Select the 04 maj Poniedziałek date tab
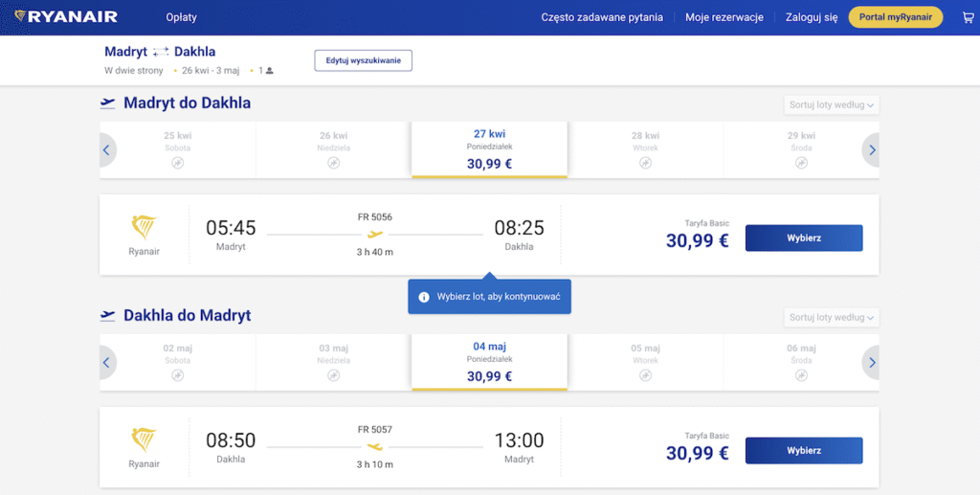This screenshot has width=980, height=495. (x=489, y=362)
